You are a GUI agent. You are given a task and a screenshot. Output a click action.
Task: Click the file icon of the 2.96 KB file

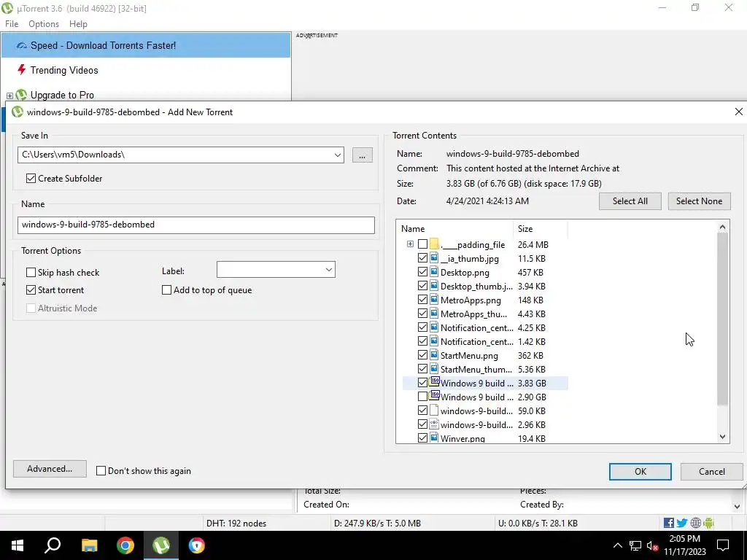434,424
